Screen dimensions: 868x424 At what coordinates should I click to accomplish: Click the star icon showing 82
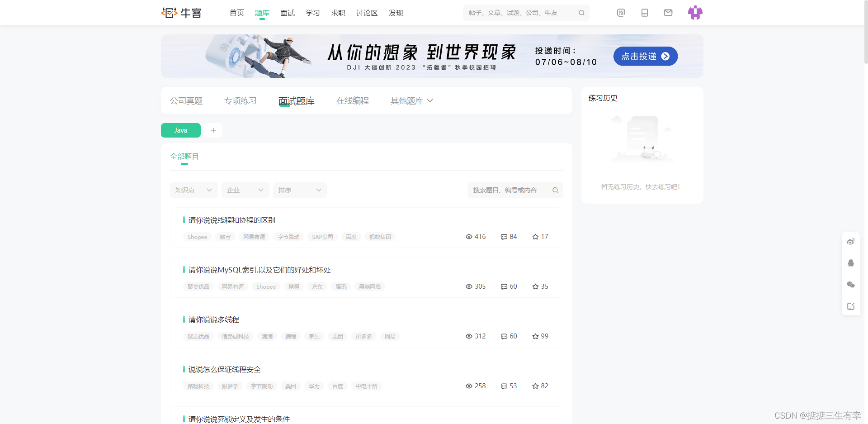coord(535,386)
